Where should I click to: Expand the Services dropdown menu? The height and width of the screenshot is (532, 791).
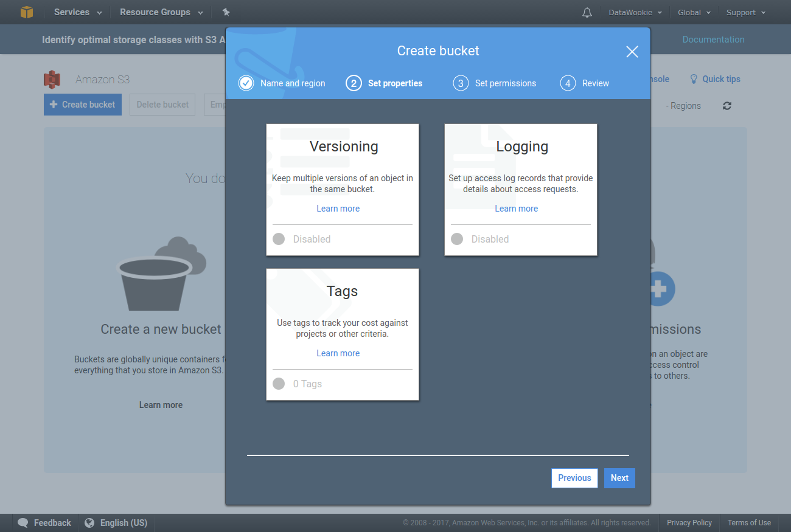tap(78, 12)
